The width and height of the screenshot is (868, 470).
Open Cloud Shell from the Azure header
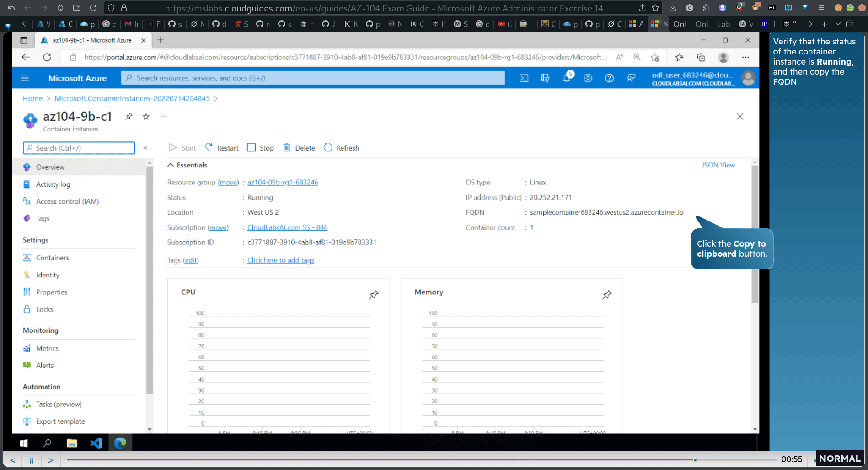click(524, 78)
